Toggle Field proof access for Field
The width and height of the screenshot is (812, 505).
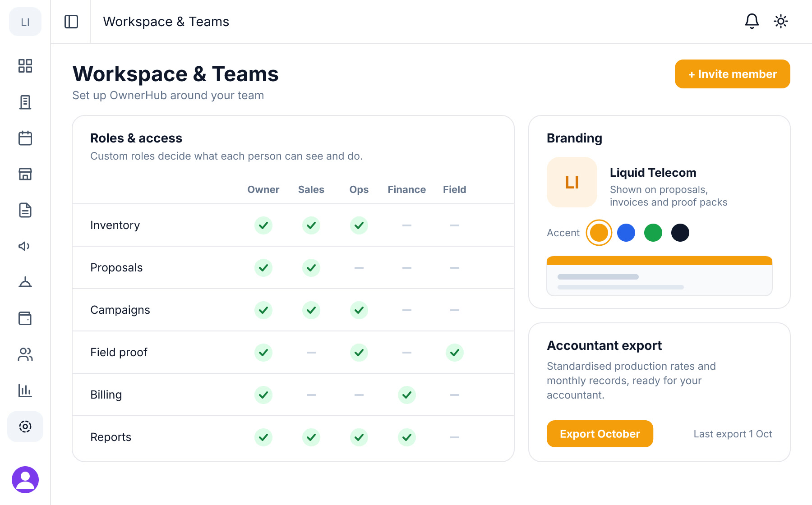455,353
